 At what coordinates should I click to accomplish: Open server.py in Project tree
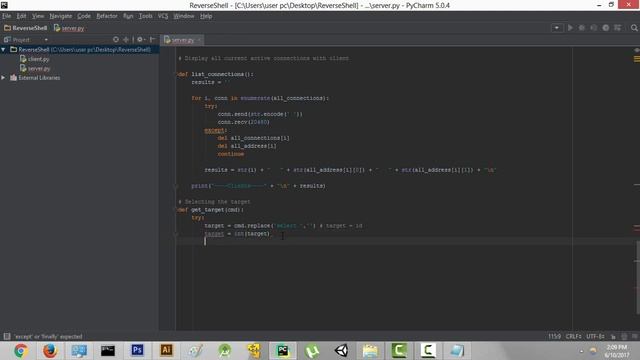click(x=35, y=69)
